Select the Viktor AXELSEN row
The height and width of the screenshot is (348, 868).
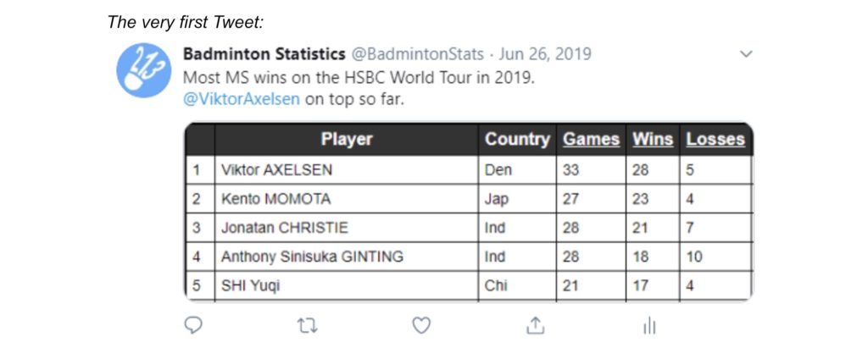[470, 170]
